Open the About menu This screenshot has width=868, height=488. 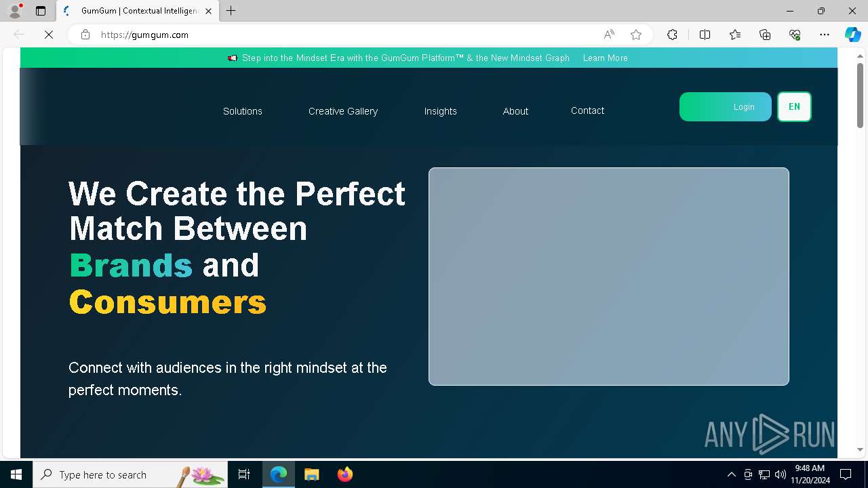pos(515,111)
